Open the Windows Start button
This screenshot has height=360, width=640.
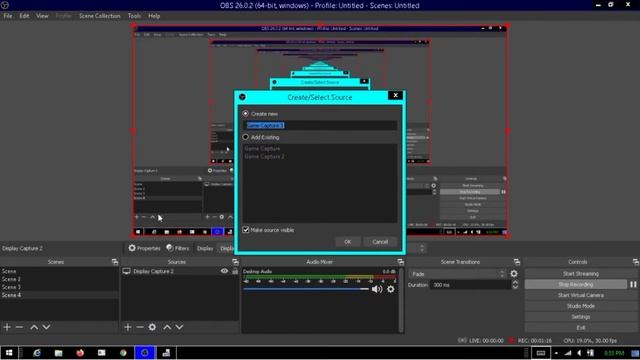(x=9, y=353)
